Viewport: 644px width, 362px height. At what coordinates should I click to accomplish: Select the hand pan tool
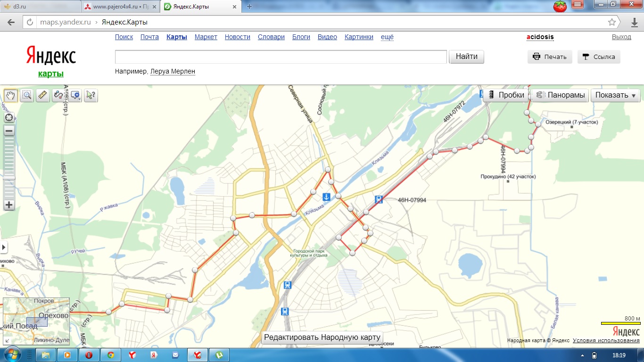[x=10, y=95]
